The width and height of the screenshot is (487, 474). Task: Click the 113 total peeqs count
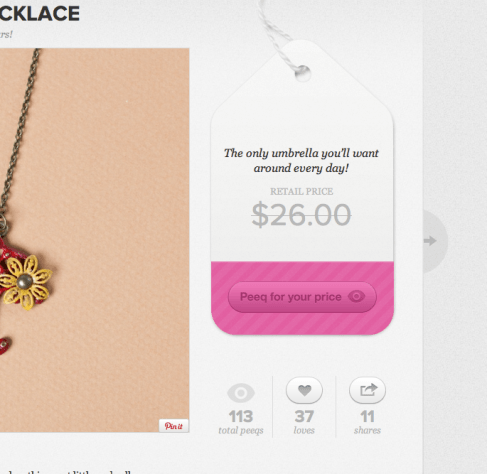[241, 416]
